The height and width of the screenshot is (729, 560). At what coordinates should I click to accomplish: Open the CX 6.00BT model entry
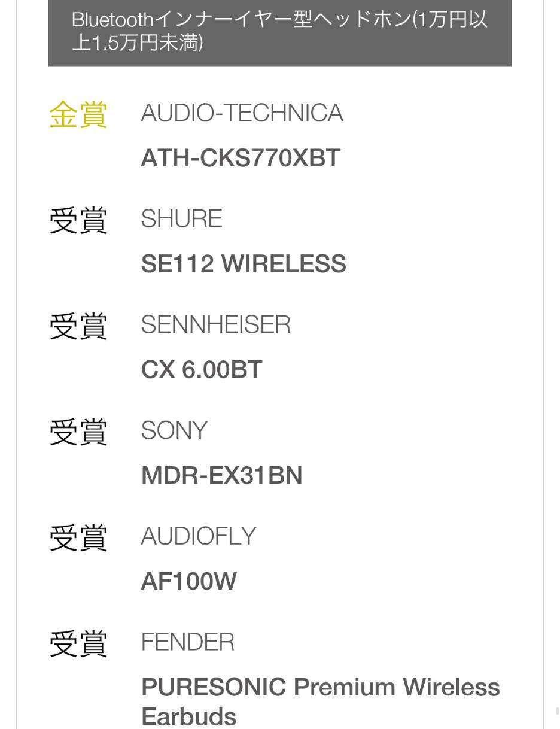pyautogui.click(x=202, y=370)
